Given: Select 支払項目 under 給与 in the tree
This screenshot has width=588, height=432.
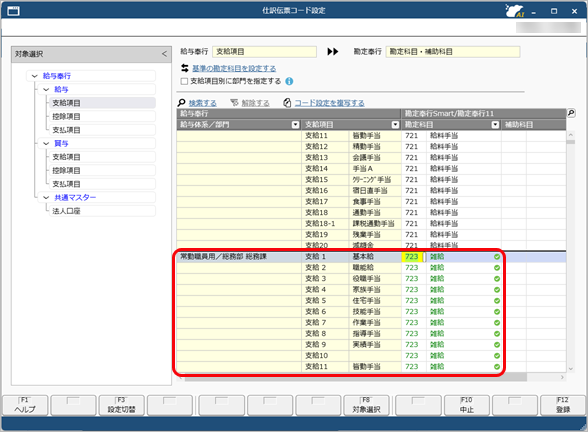Looking at the screenshot, I should click(102, 130).
